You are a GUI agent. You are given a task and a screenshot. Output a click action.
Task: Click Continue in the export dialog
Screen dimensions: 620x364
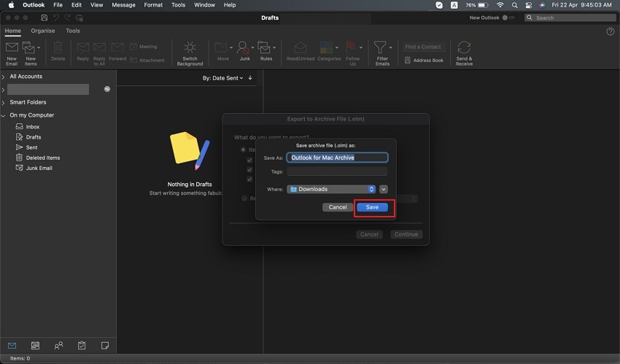pyautogui.click(x=406, y=234)
